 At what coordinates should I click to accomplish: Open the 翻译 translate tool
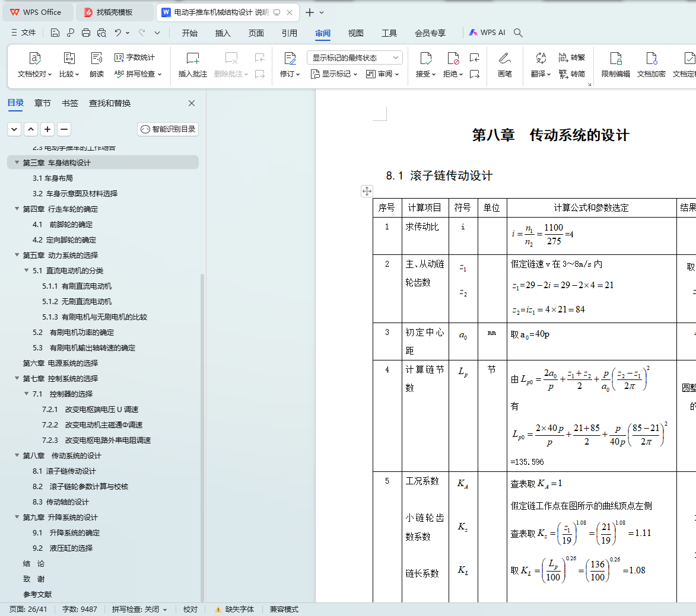coord(541,65)
